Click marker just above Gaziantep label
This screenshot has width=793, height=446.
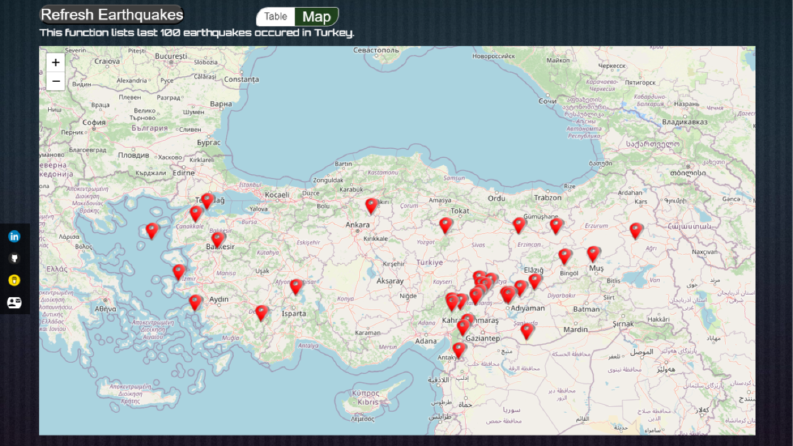[463, 327]
